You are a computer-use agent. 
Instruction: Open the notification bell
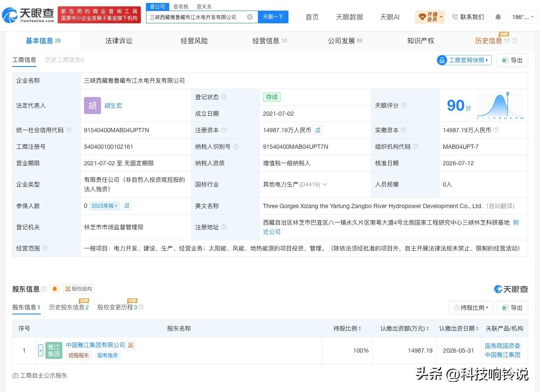point(498,17)
